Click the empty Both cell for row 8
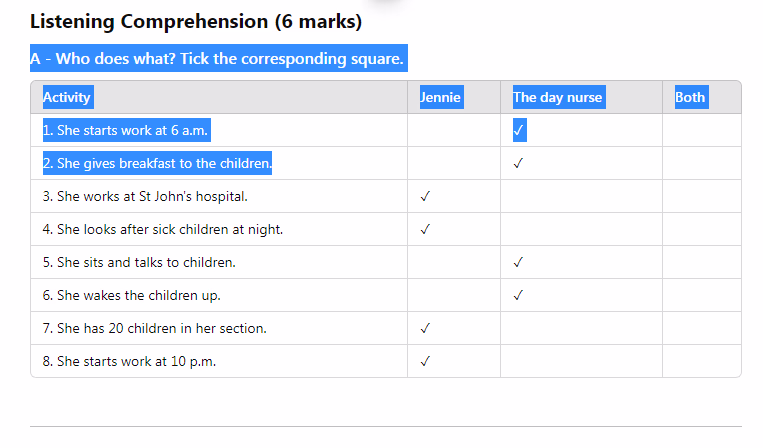The height and width of the screenshot is (448, 763). [702, 361]
